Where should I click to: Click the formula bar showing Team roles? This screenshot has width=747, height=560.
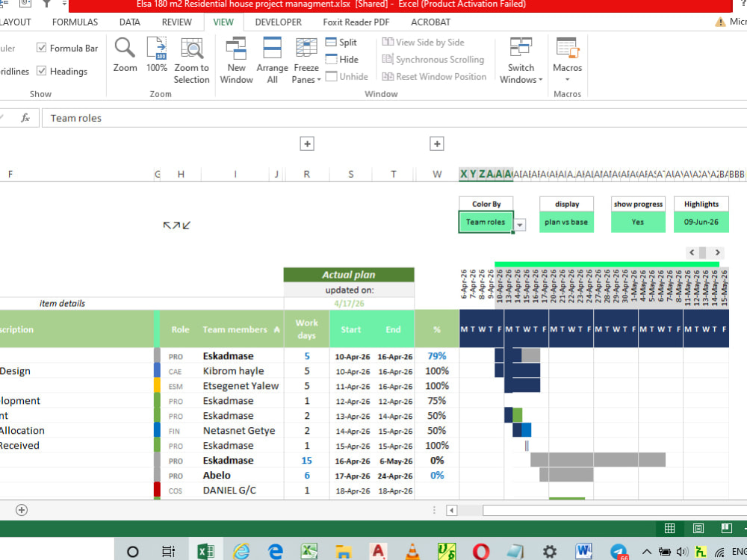[x=394, y=118]
